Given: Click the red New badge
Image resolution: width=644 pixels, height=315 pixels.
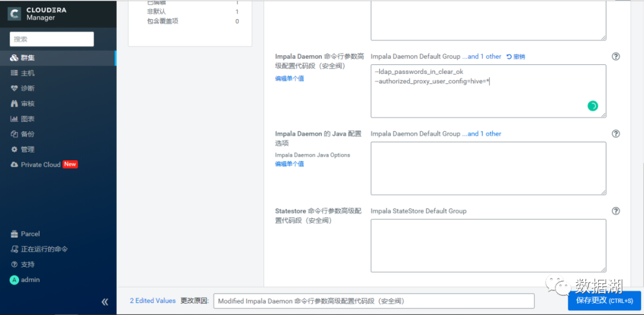Looking at the screenshot, I should 70,164.
